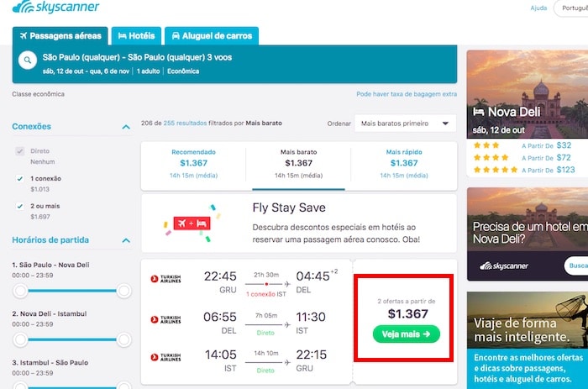
Task: Click the Skyscanner logo at top
Action: [56, 7]
